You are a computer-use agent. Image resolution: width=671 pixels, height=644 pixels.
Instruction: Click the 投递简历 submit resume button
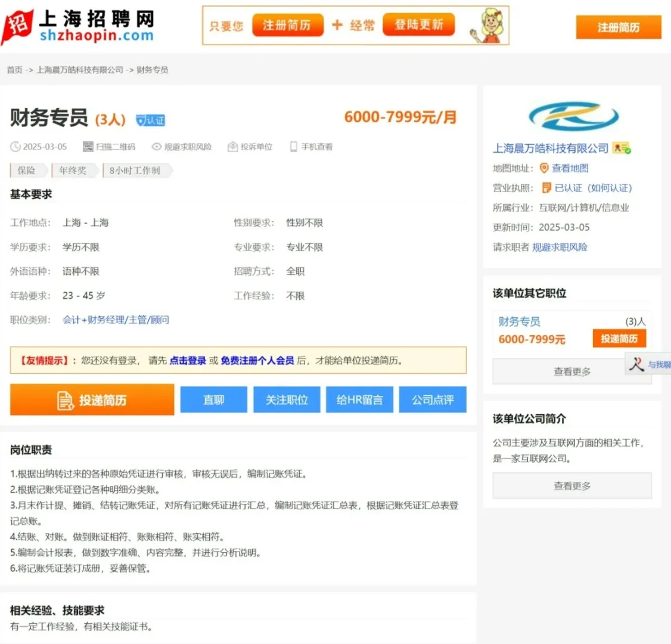tap(92, 400)
